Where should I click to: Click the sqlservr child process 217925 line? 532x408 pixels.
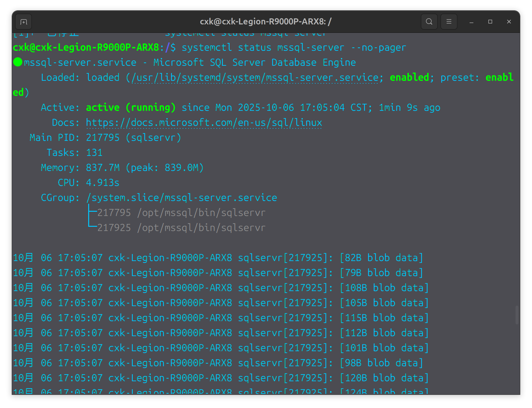coord(181,227)
